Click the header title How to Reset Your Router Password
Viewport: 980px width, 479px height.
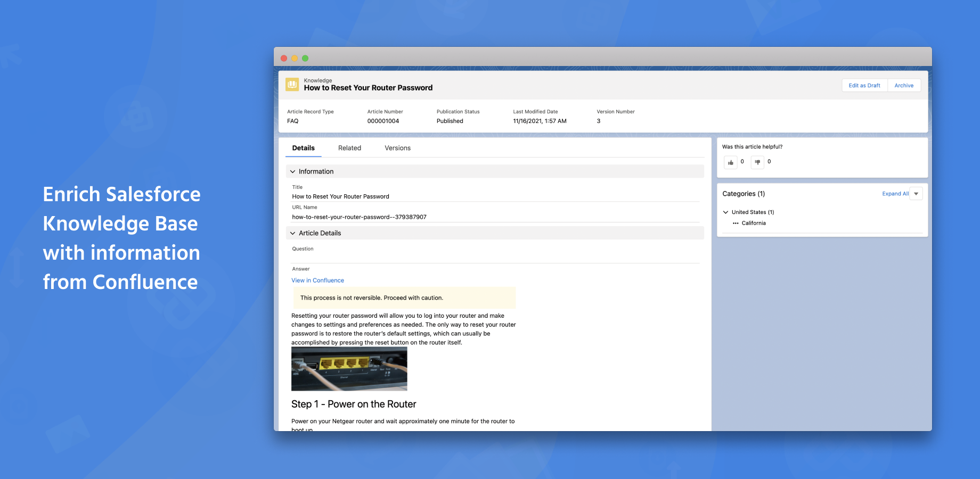point(368,88)
